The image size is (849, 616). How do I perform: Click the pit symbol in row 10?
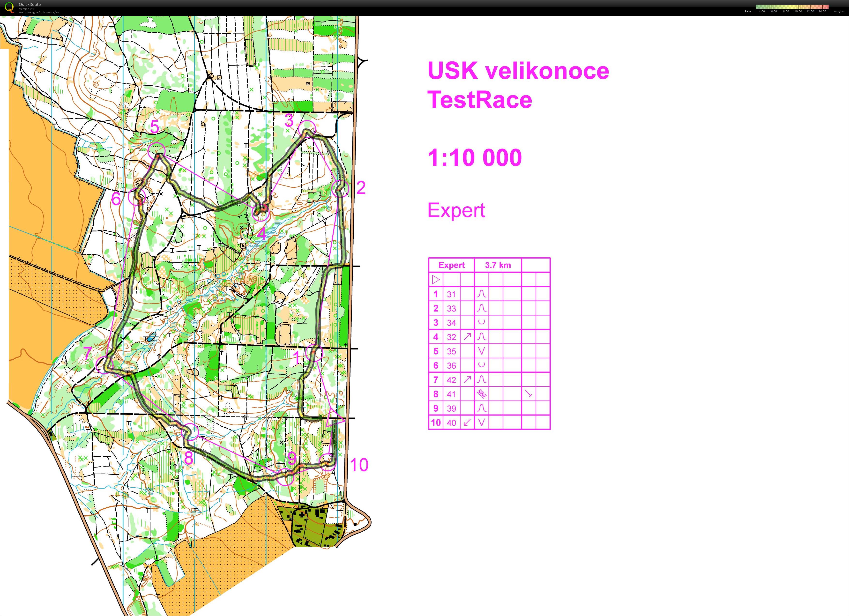481,423
